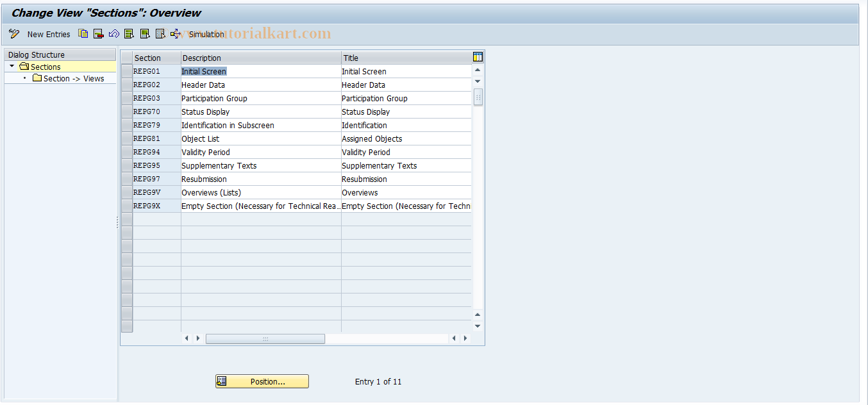Image resolution: width=868 pixels, height=405 pixels.
Task: Click the REPG97 section code
Action: (x=147, y=179)
